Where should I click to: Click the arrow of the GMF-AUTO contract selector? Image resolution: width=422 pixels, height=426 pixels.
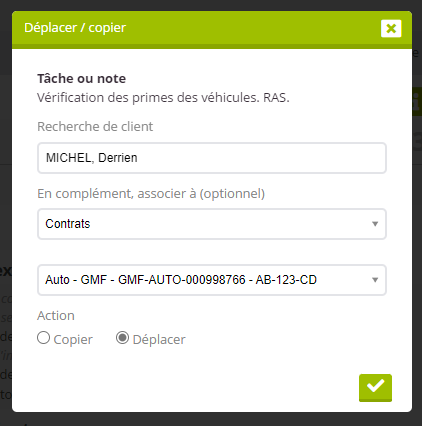pyautogui.click(x=375, y=280)
